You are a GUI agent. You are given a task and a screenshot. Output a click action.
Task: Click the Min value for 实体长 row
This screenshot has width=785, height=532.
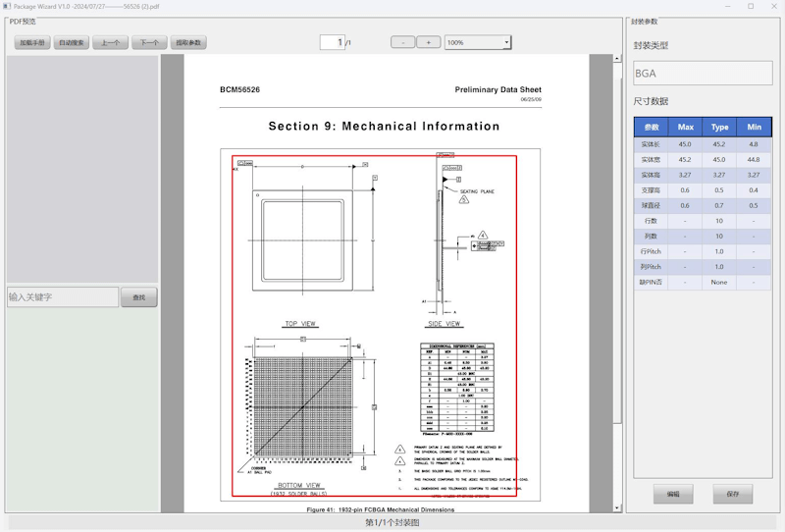(x=753, y=144)
